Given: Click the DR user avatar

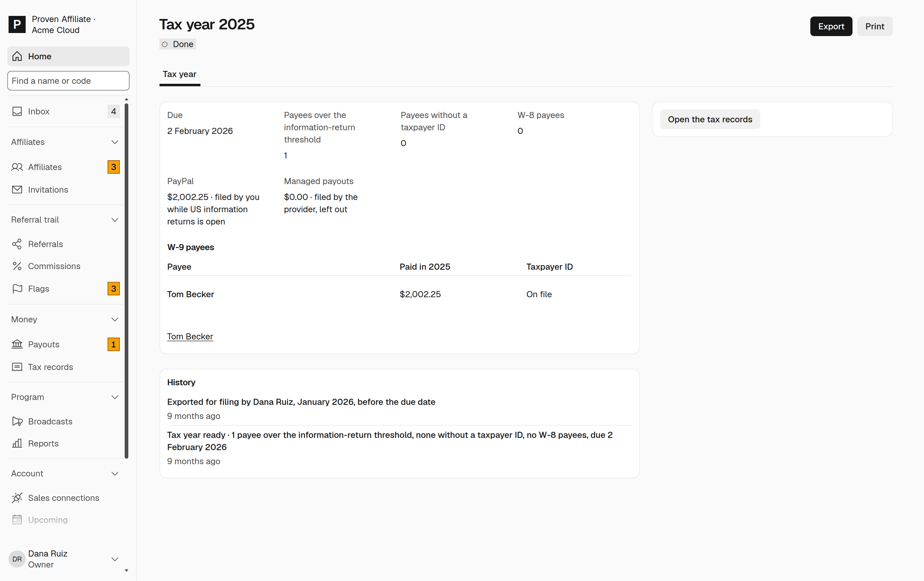Looking at the screenshot, I should point(17,559).
